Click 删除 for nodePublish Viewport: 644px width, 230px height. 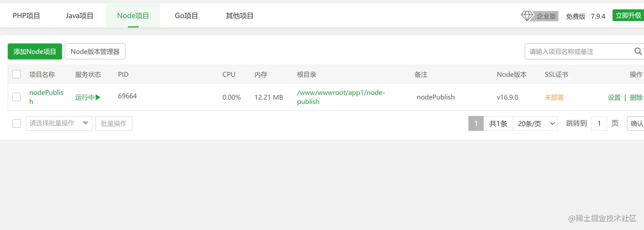tap(636, 98)
